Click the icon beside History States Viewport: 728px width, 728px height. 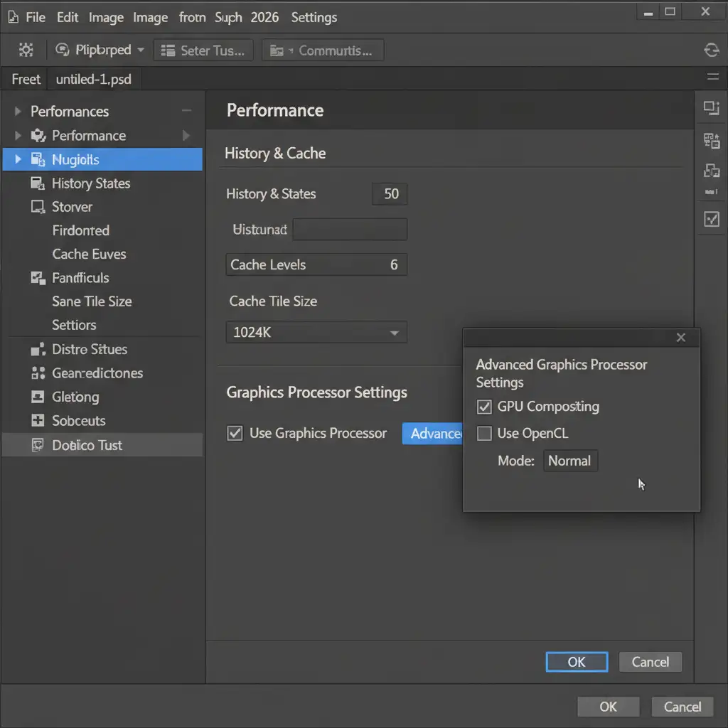pyautogui.click(x=38, y=183)
